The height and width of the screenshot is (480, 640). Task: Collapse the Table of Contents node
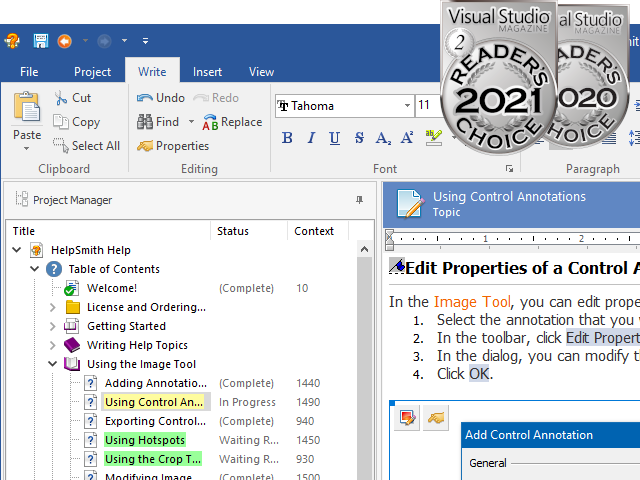pyautogui.click(x=35, y=269)
